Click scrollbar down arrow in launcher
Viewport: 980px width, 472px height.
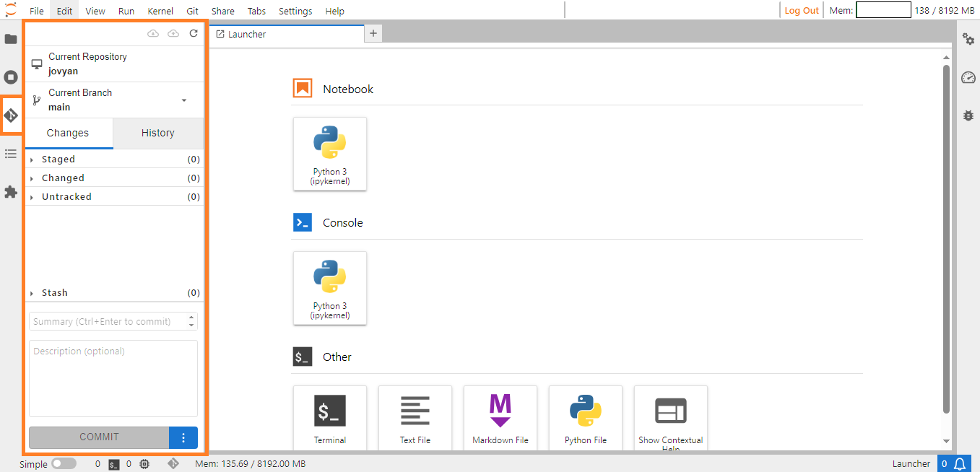point(946,441)
